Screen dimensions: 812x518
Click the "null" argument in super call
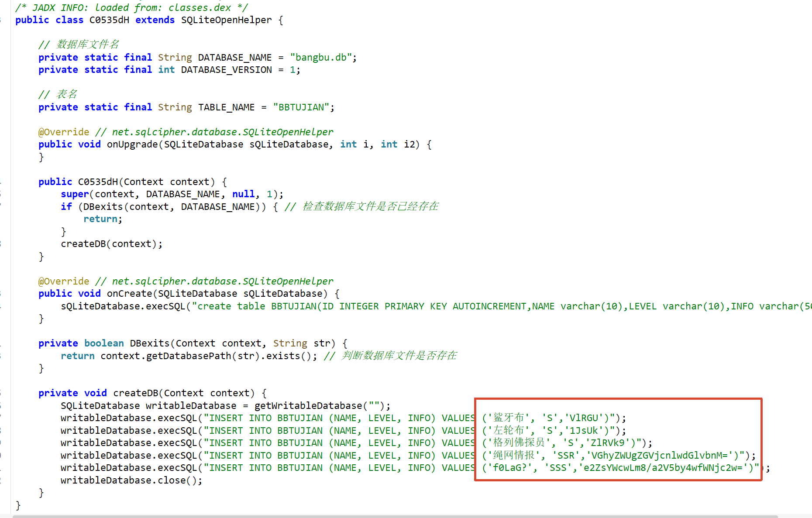pyautogui.click(x=244, y=194)
